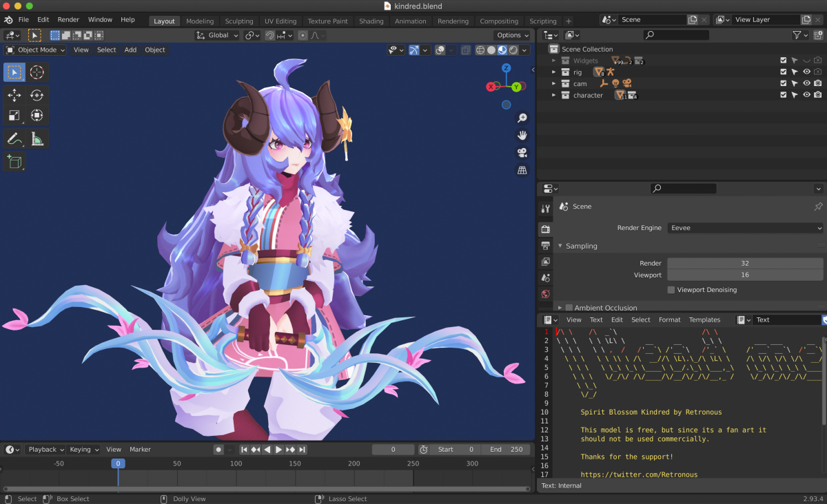Uncheck the cam collection exclude checkbox

click(783, 84)
